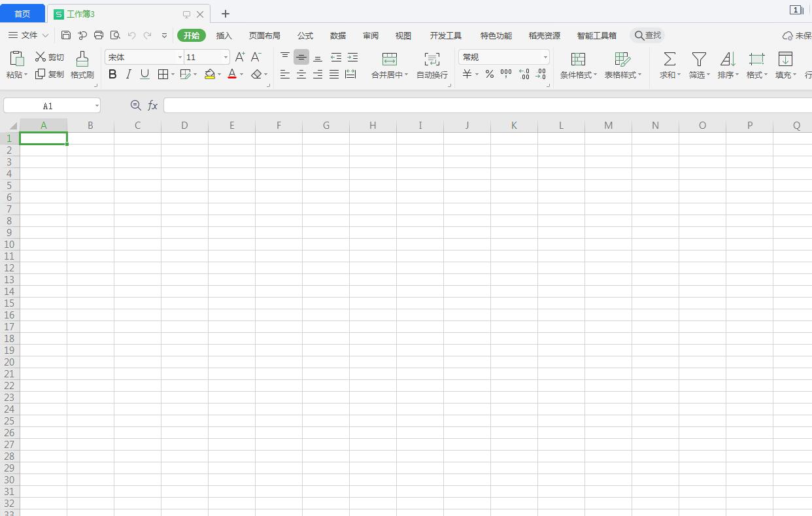Viewport: 812px width, 516px height.
Task: Decrease font size with A- icon
Action: click(x=256, y=58)
